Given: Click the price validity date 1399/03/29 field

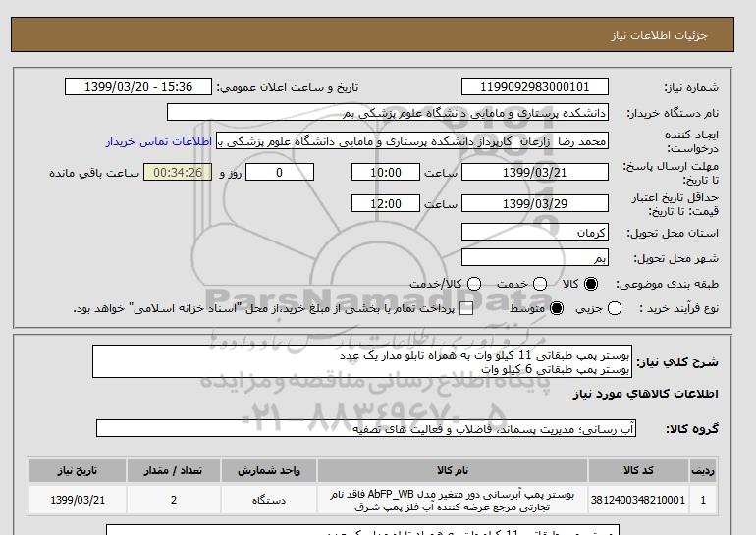Looking at the screenshot, I should click(x=535, y=203).
